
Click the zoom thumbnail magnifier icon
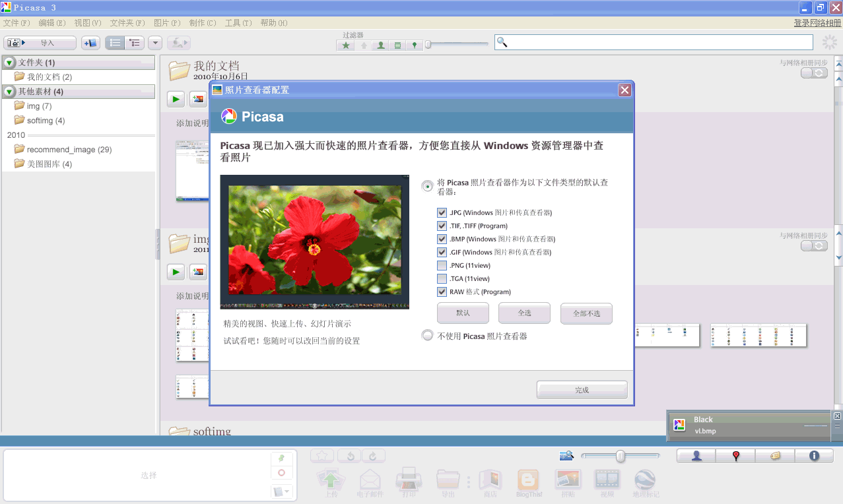[x=566, y=455]
